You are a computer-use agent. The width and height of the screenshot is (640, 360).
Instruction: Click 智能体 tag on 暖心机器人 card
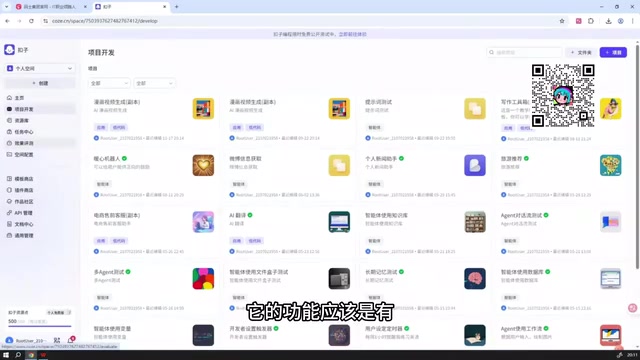coord(103,184)
